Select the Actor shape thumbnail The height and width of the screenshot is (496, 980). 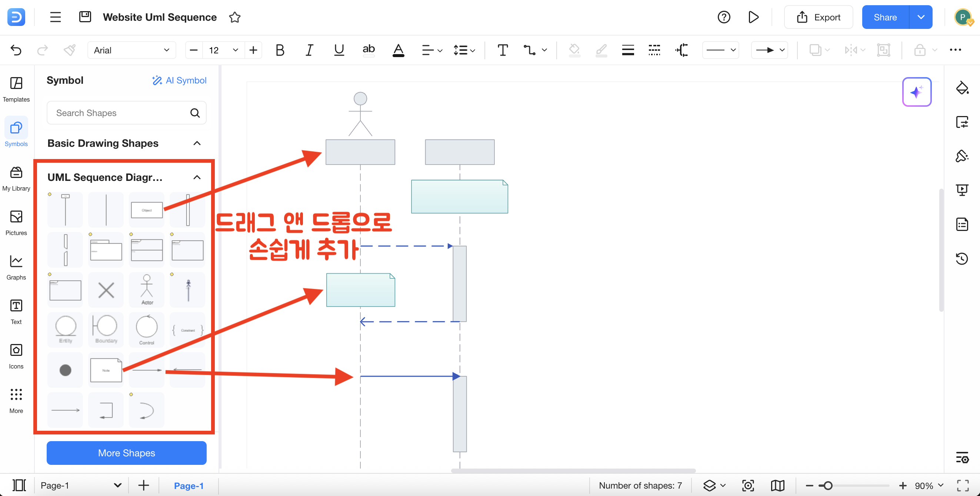[147, 290]
